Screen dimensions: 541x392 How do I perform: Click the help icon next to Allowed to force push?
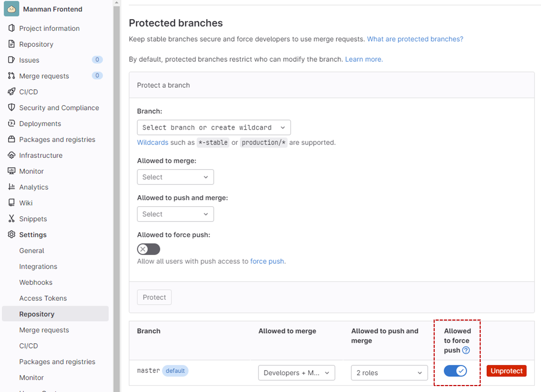point(466,350)
